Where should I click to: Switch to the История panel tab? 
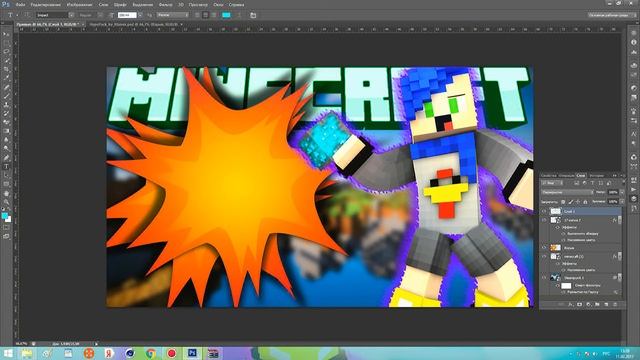[x=596, y=176]
